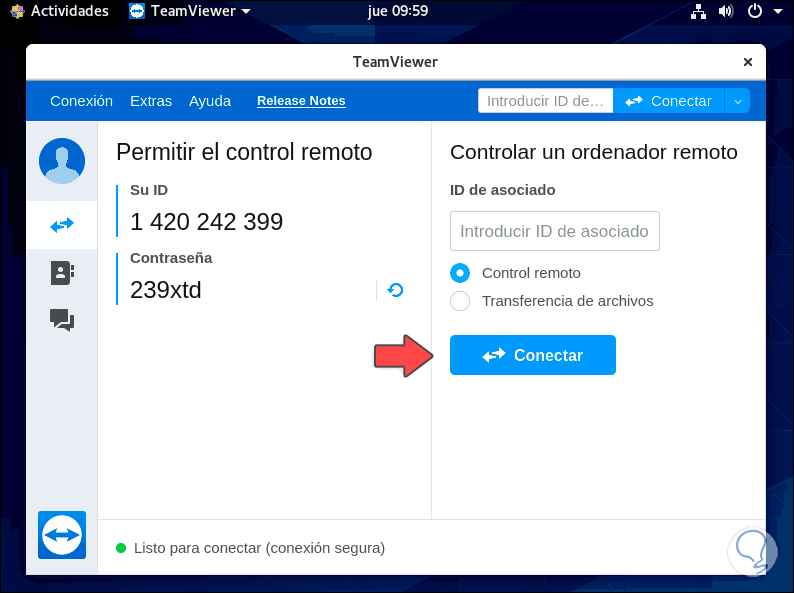Screen dimensions: 794x593
Task: Open the Conexión menu
Action: 82,101
